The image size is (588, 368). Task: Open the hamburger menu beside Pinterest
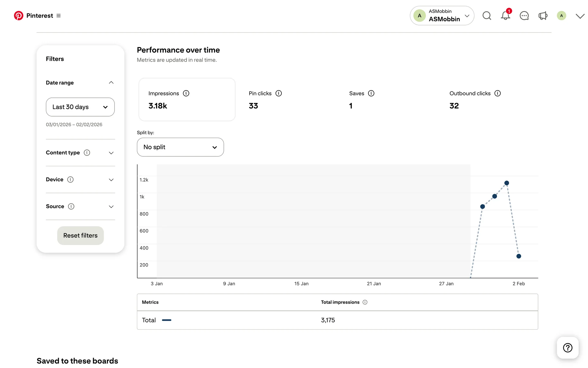(x=58, y=16)
